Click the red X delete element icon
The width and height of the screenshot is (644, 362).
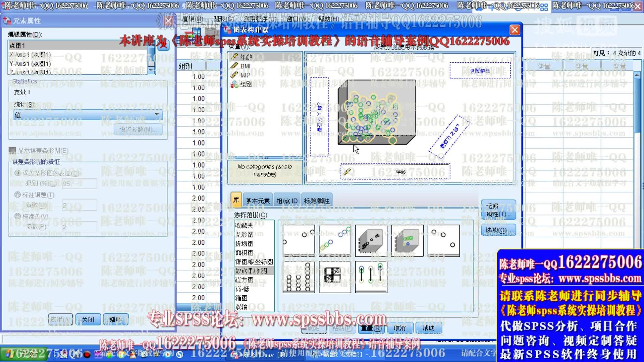[163, 45]
